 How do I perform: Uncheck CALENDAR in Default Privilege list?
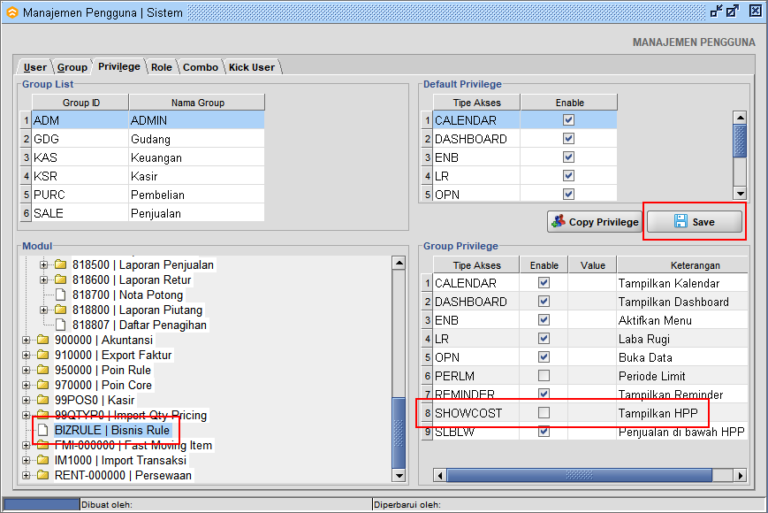[x=568, y=120]
